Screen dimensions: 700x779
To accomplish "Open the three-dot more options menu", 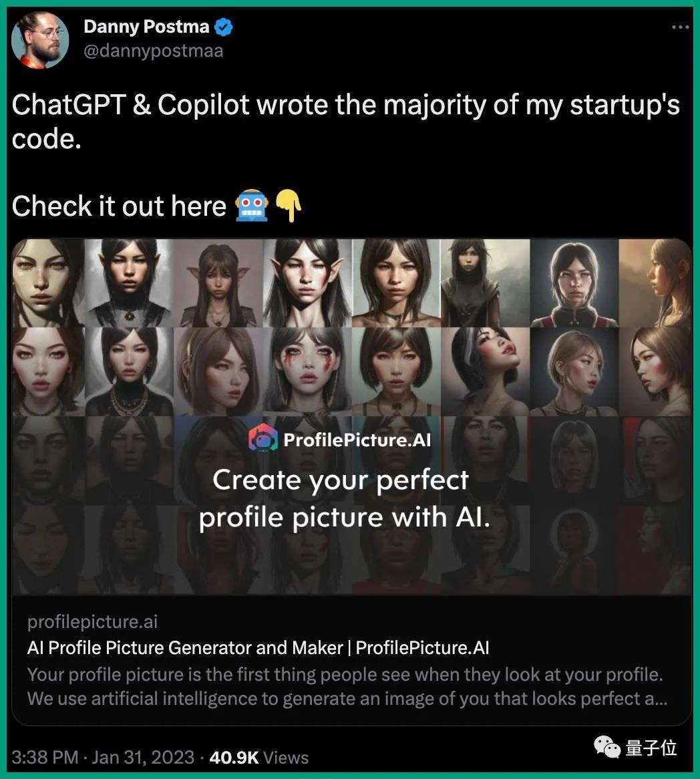I will [680, 27].
